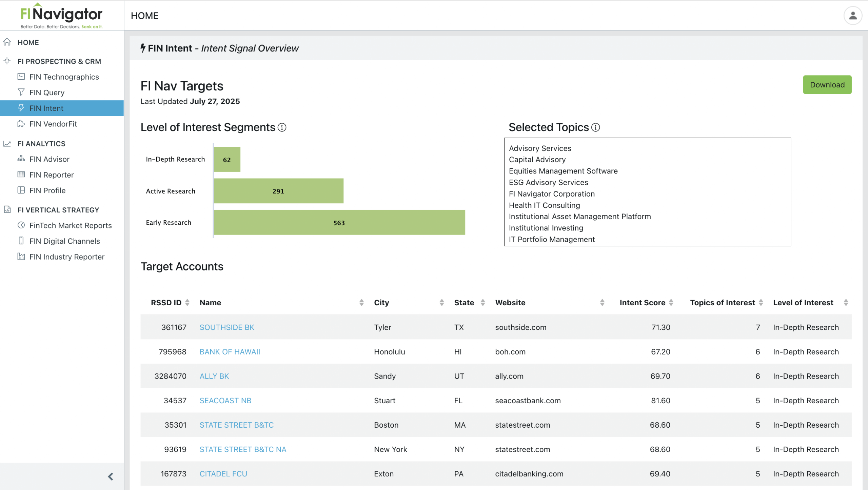
Task: Select Advisory Services in Selected Topics list
Action: point(540,148)
